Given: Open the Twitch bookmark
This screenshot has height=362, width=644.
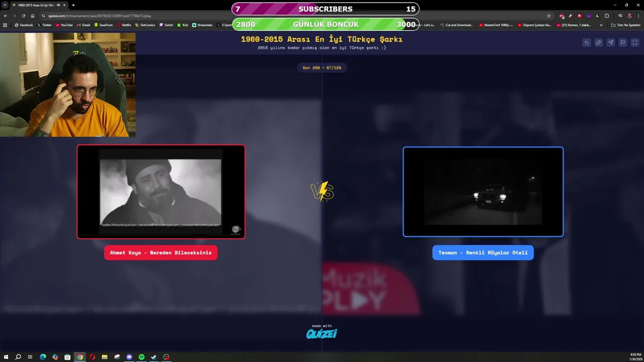Looking at the screenshot, I should click(x=166, y=25).
